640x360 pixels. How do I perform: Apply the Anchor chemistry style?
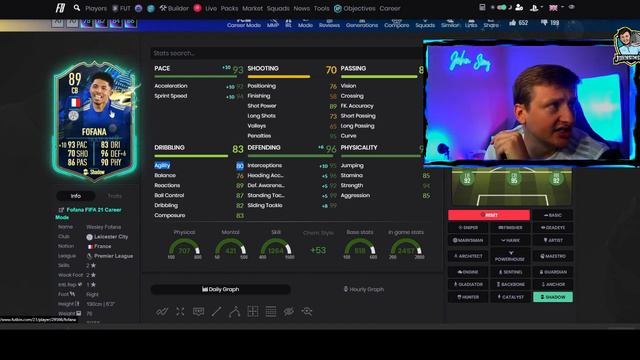pos(553,284)
